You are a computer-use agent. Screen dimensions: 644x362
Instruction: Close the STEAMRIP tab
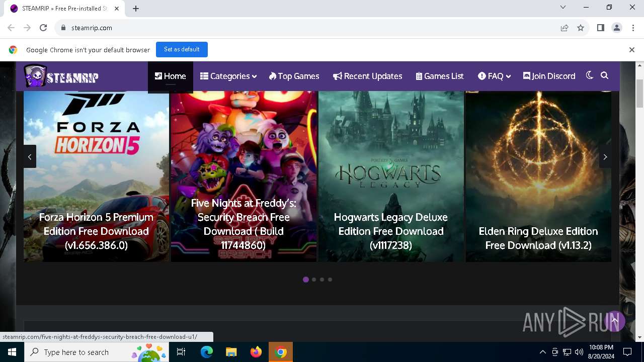click(x=117, y=8)
